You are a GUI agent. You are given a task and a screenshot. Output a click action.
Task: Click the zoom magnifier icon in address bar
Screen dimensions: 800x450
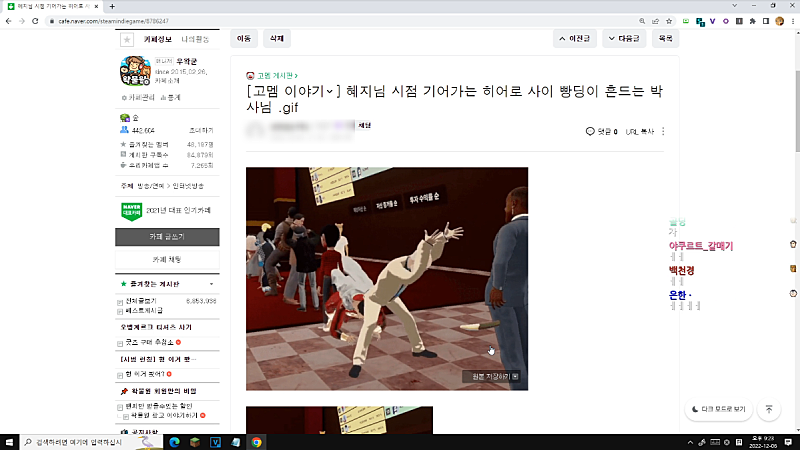[642, 21]
